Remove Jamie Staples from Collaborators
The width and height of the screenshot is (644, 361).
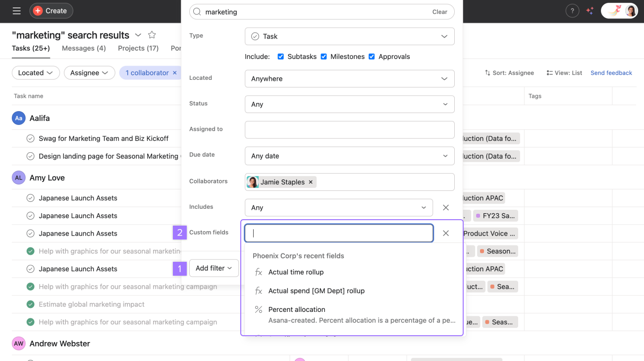click(x=311, y=182)
